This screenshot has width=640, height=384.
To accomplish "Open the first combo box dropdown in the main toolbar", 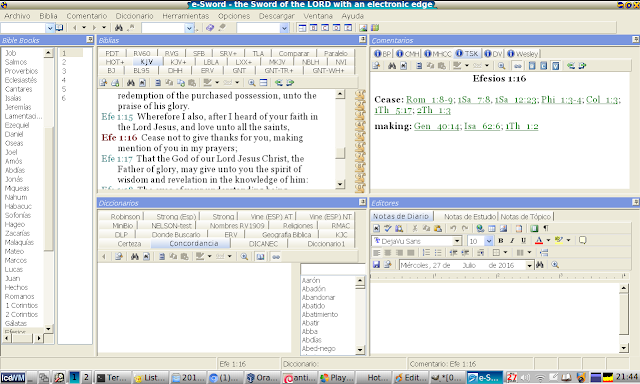I will pyautogui.click(x=50, y=28).
